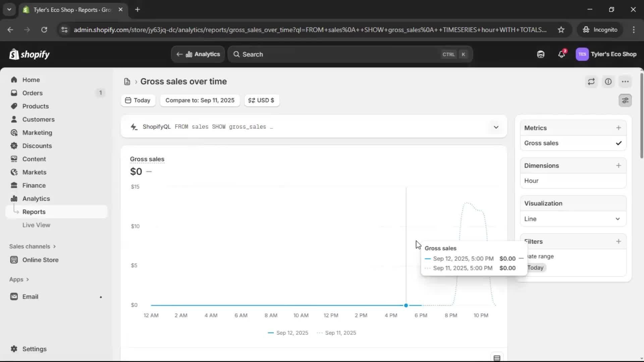Screen dimensions: 644x362
Task: Open Compare to Sep 11, 2025 selector
Action: [200, 100]
